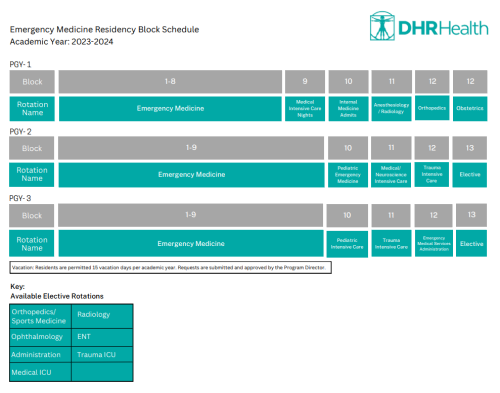This screenshot has width=500, height=393.
Task: Click the Anesthesiology / Radiology rotation cell
Action: (391, 109)
